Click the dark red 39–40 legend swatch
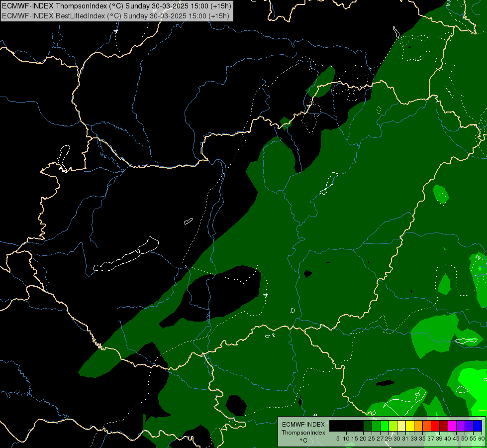487x448 pixels. pyautogui.click(x=444, y=426)
